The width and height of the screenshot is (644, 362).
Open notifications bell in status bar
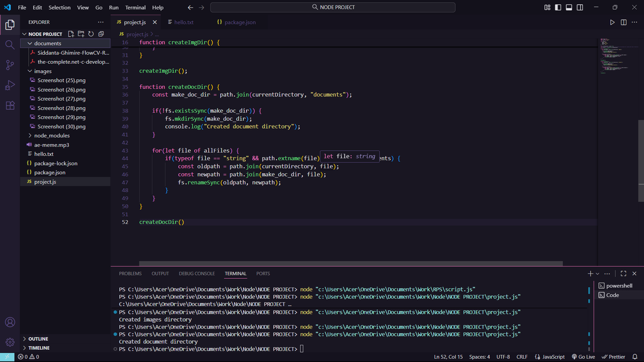click(x=635, y=357)
